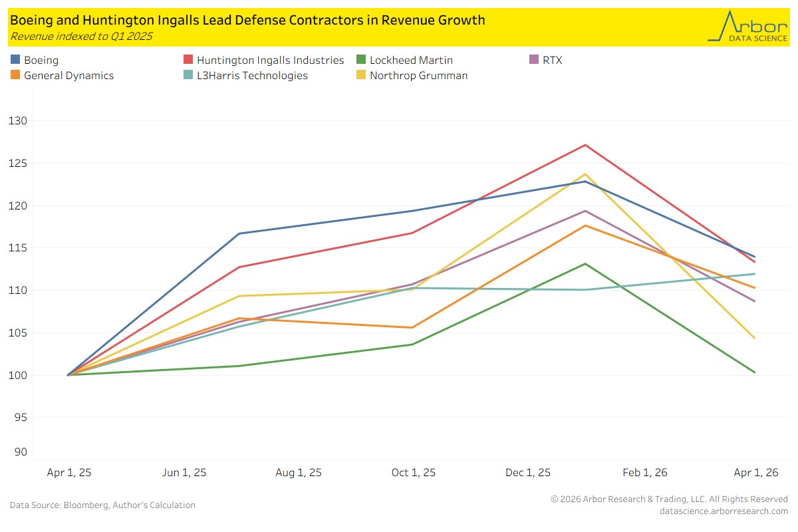The height and width of the screenshot is (532, 798).
Task: Click the Northrop Grumman yellow line endpoint near 104
Action: coord(754,338)
